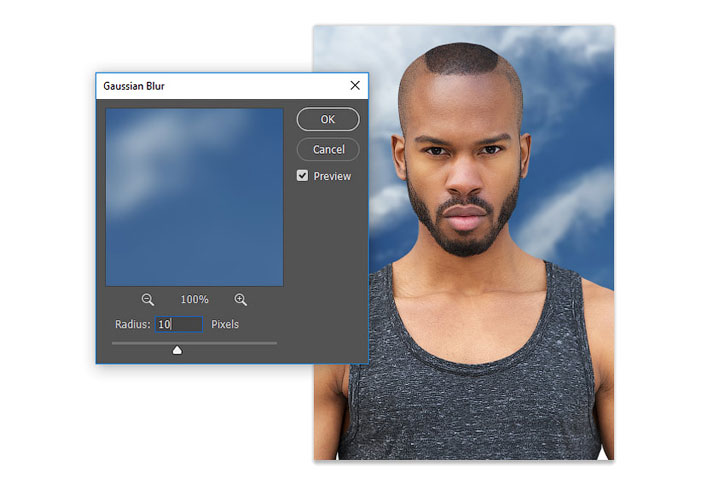725x484 pixels.
Task: Cancel the Gaussian Blur filter
Action: [328, 149]
